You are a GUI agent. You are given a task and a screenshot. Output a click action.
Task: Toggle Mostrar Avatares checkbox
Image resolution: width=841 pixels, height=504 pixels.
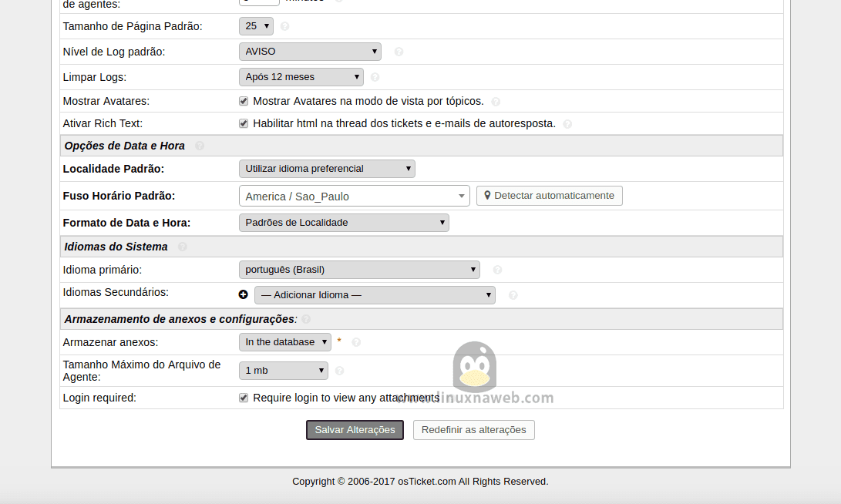point(244,101)
